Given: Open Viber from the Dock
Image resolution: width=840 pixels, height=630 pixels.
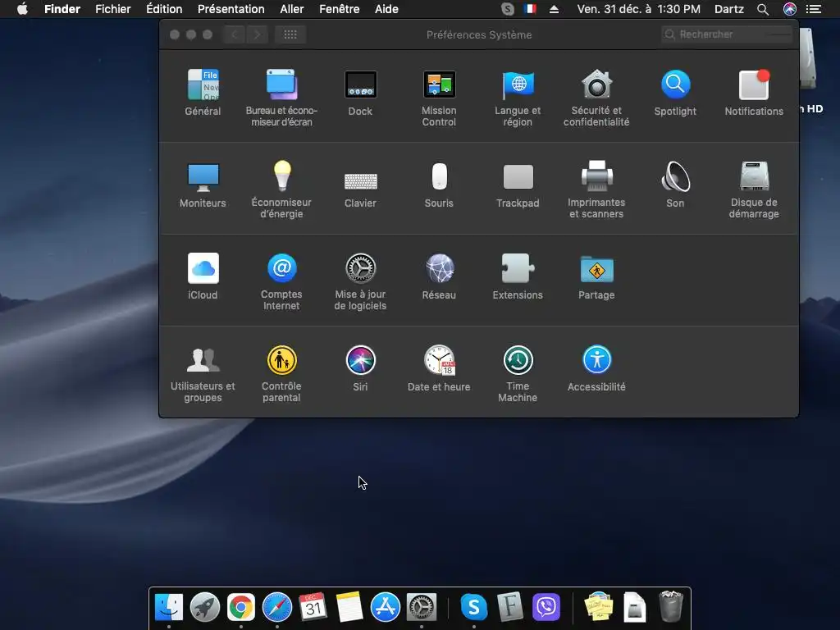Looking at the screenshot, I should pyautogui.click(x=546, y=607).
